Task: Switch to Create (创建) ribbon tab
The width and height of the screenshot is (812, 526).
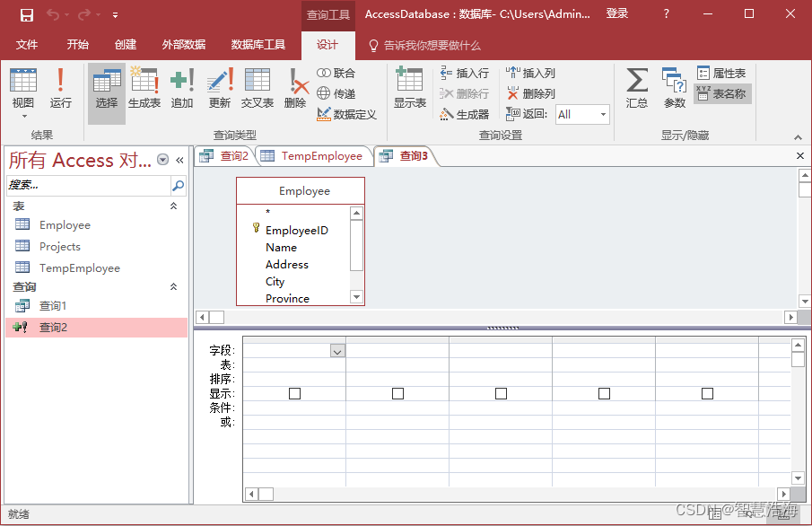Action: 126,45
